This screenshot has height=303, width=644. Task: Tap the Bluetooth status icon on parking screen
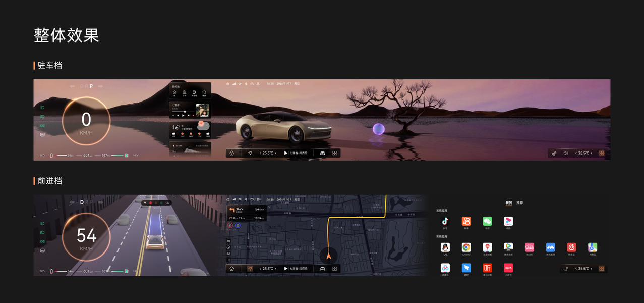coord(246,84)
